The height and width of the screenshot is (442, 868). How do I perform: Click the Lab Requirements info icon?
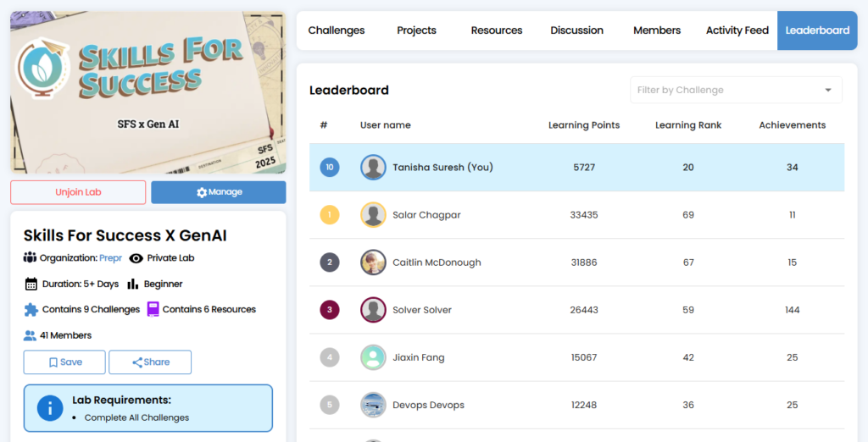point(50,408)
